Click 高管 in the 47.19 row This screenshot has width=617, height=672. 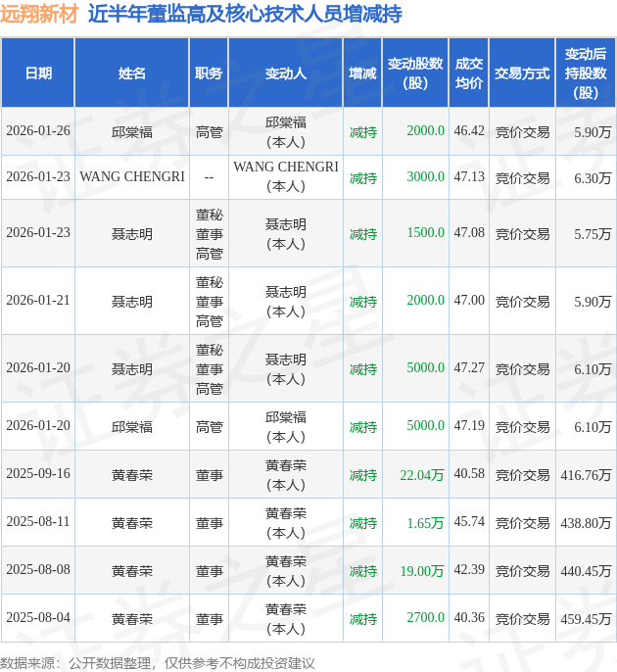(x=210, y=427)
